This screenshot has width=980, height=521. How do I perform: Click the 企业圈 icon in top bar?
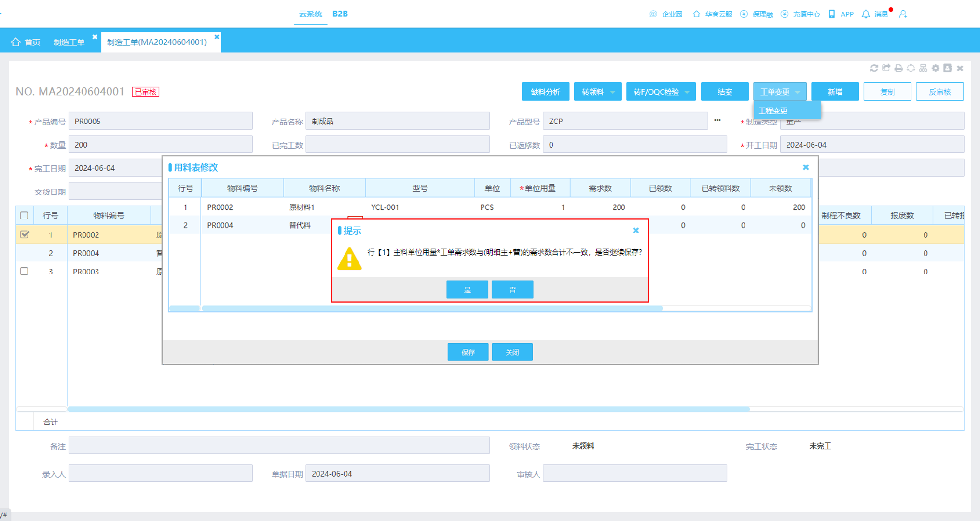[653, 14]
